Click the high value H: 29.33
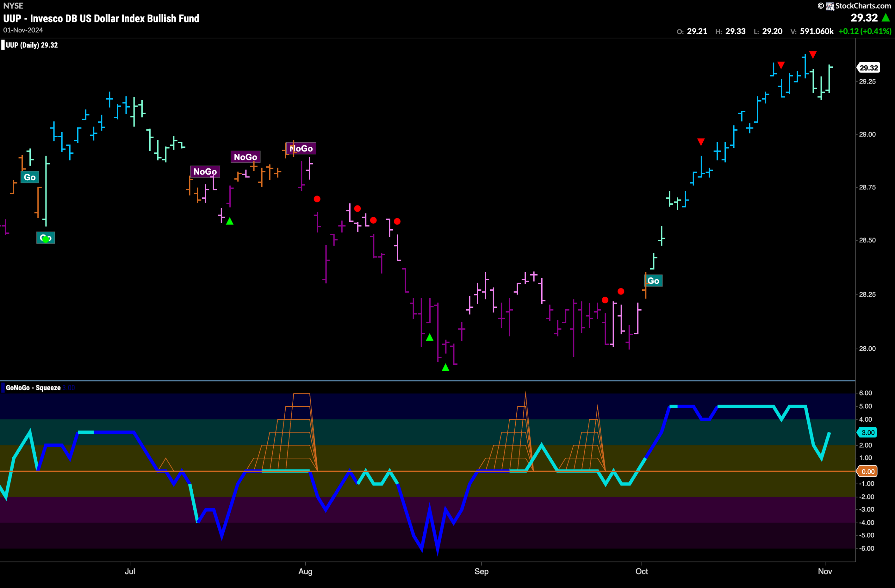Screen dimensions: 895x588 coord(730,31)
